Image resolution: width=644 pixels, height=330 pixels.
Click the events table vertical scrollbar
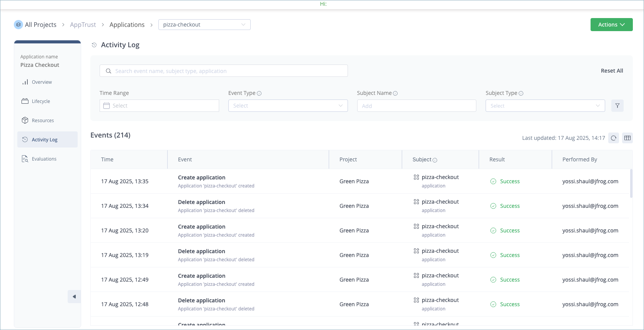coord(631,184)
